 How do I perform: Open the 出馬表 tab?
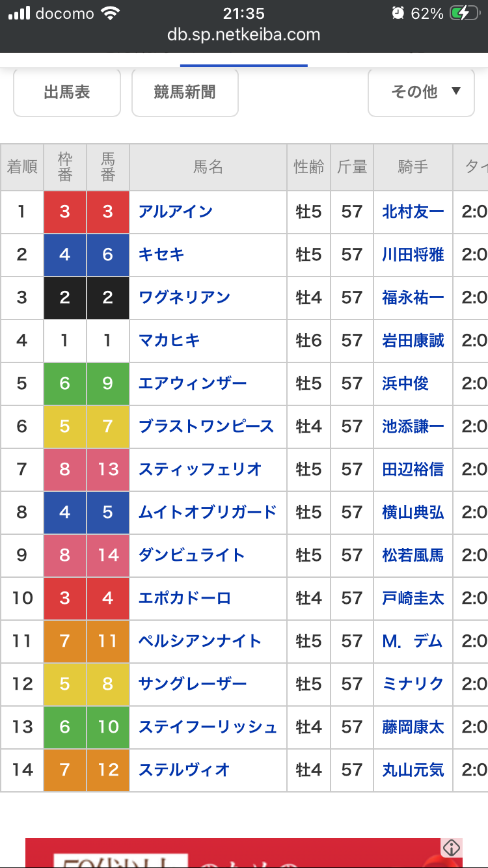[x=67, y=92]
